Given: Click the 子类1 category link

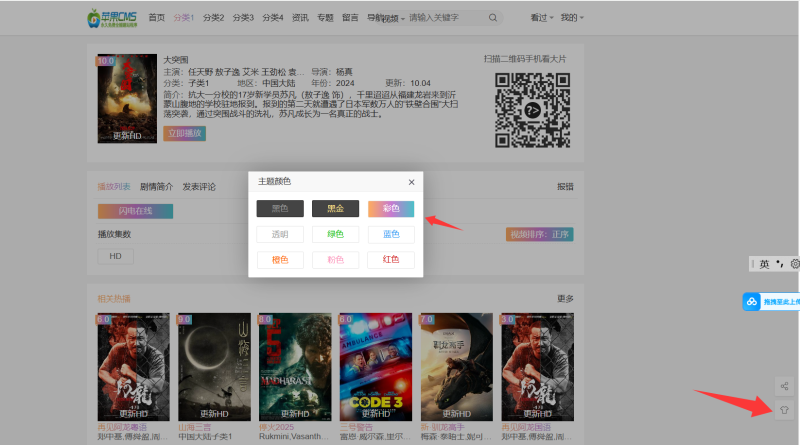Looking at the screenshot, I should click(199, 83).
